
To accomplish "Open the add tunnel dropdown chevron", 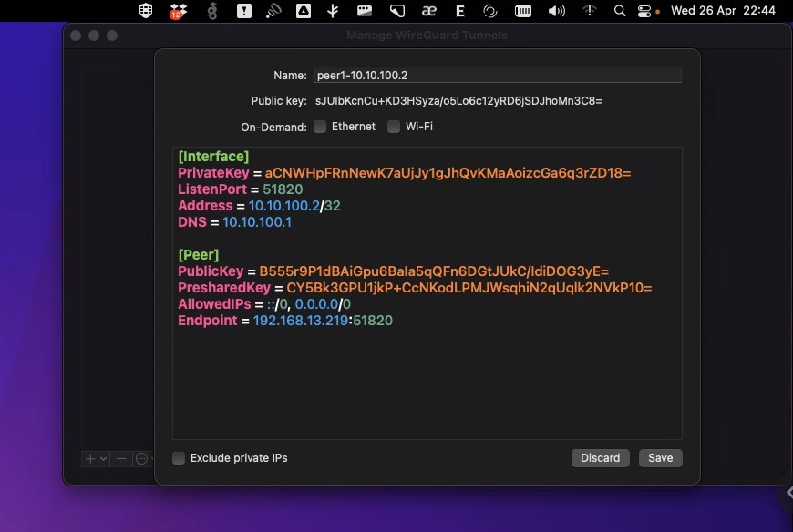I will click(103, 459).
